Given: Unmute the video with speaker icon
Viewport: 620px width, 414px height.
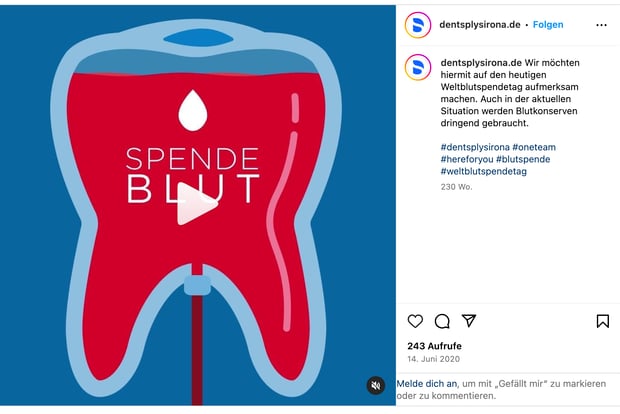Looking at the screenshot, I should coord(376,385).
